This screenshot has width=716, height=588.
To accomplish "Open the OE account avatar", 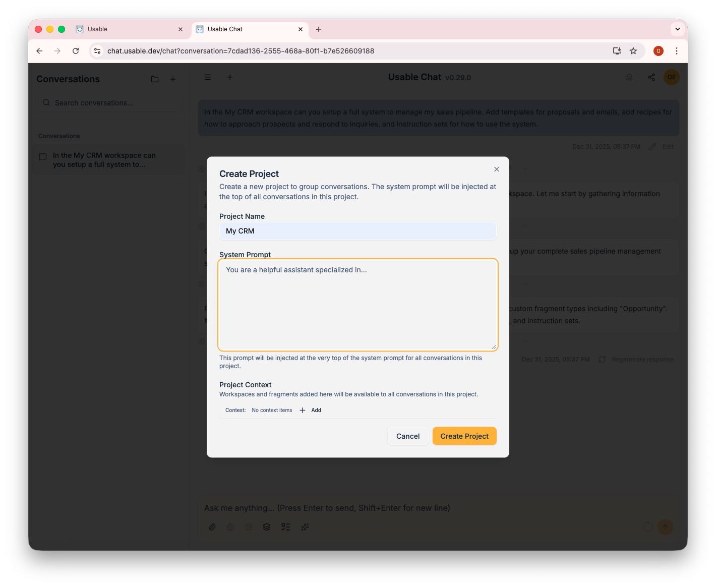I will point(671,77).
